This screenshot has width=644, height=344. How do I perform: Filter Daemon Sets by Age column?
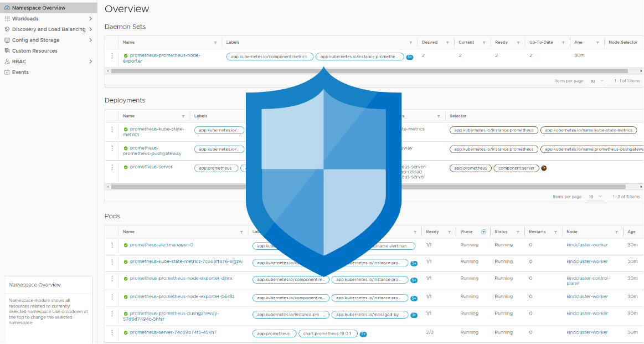(x=597, y=43)
